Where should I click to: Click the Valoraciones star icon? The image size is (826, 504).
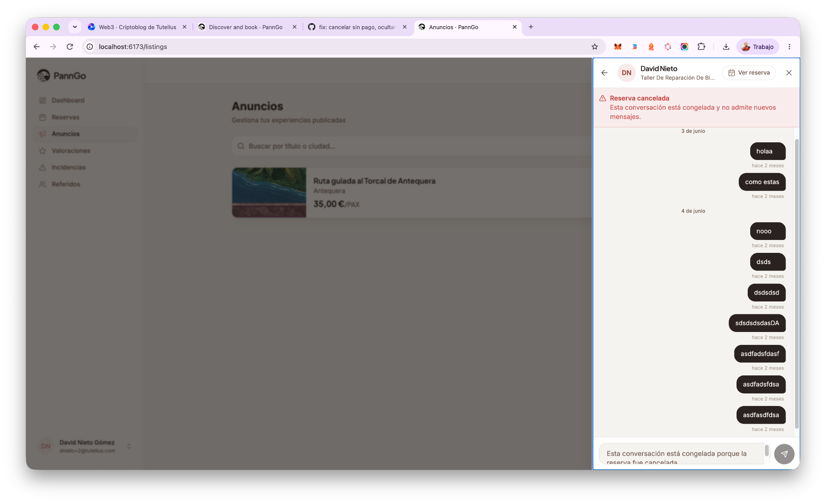click(43, 151)
